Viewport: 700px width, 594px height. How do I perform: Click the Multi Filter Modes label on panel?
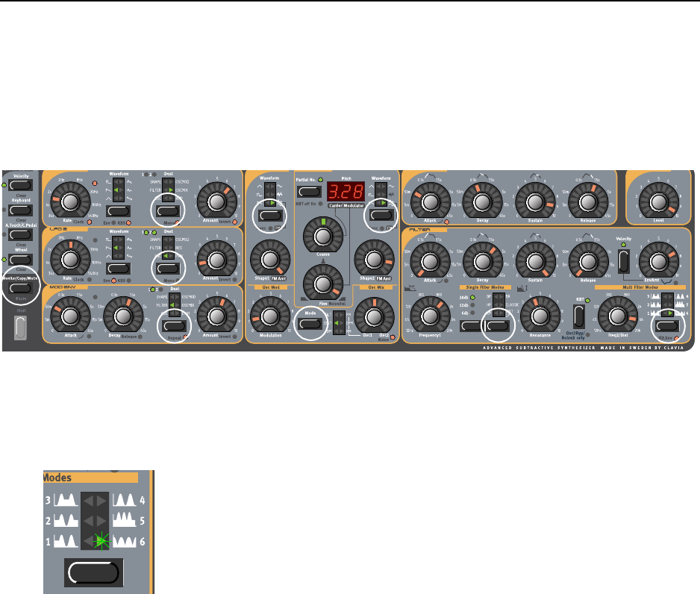click(x=640, y=287)
